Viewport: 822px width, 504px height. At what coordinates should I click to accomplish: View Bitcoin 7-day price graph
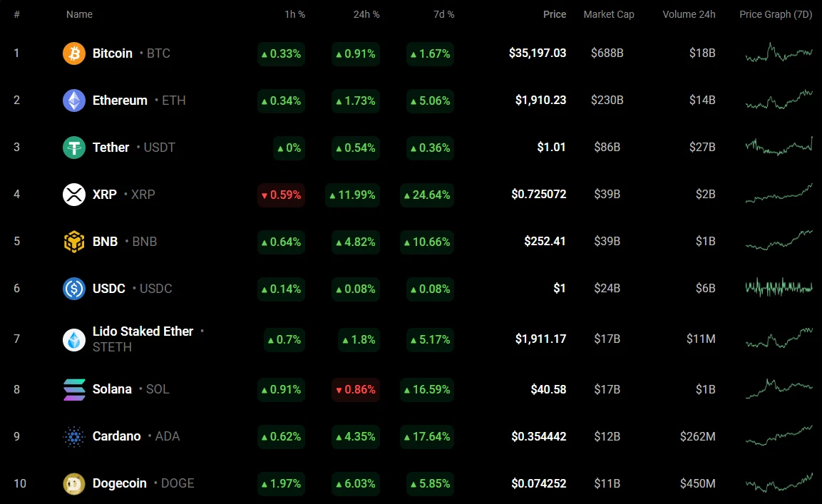pyautogui.click(x=779, y=53)
